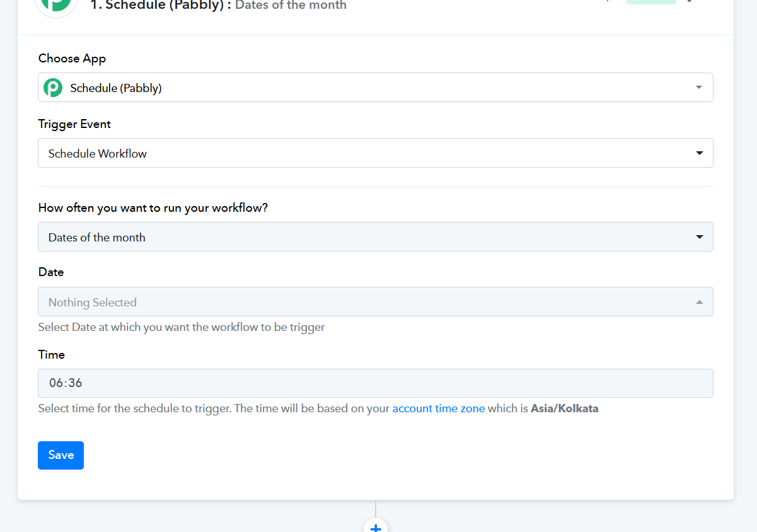Click the 'Asia/Kolkata' time zone text
Viewport: 757px width, 532px height.
tap(564, 408)
